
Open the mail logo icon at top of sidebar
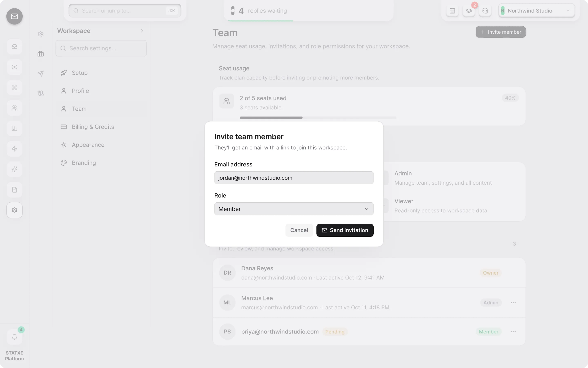14,16
